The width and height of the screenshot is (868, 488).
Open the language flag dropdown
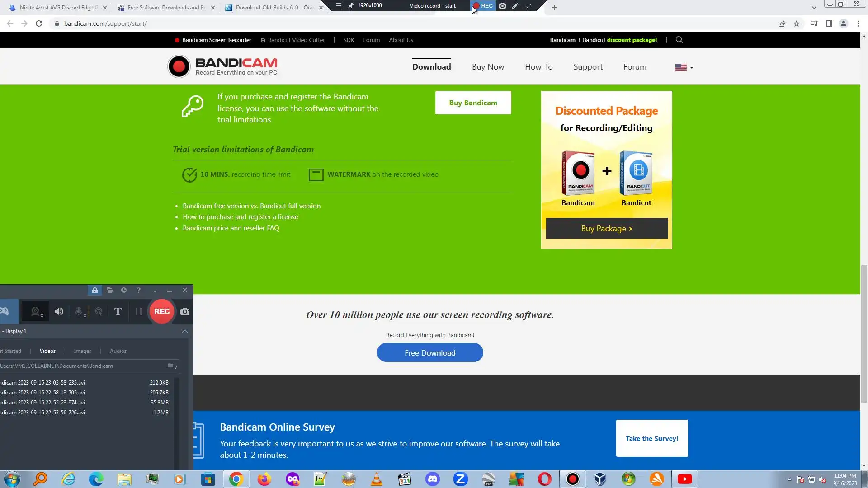click(684, 67)
